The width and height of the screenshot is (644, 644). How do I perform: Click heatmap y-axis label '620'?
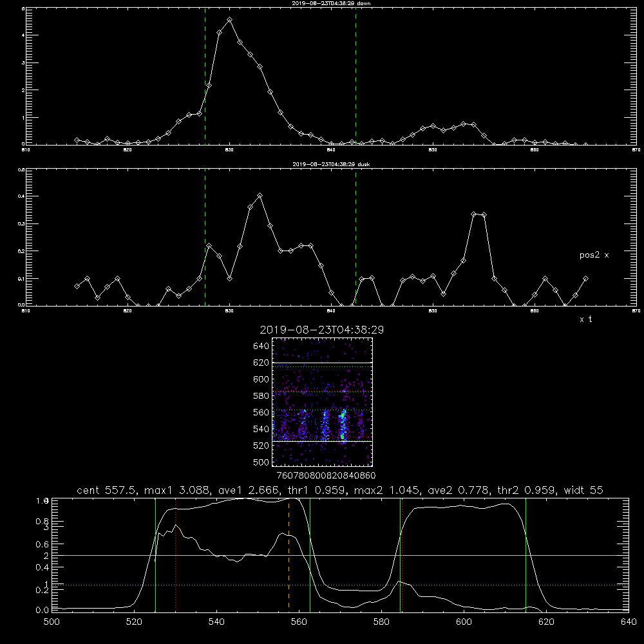tap(261, 363)
